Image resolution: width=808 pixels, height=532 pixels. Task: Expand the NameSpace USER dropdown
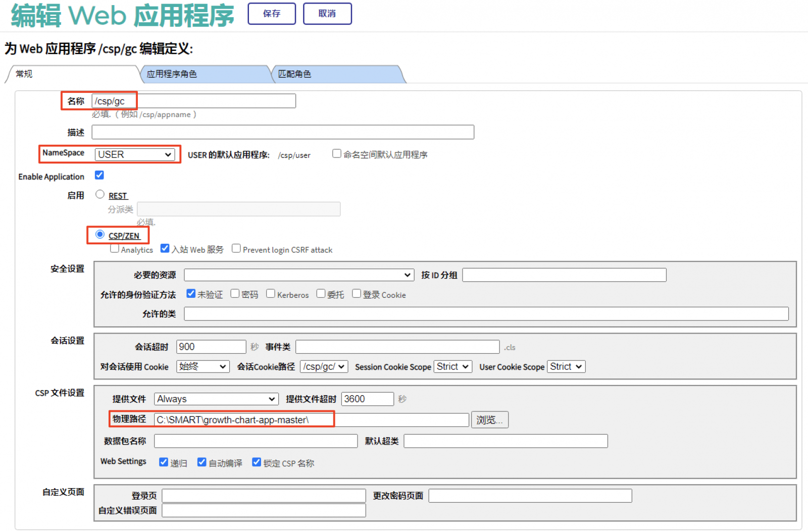click(134, 154)
